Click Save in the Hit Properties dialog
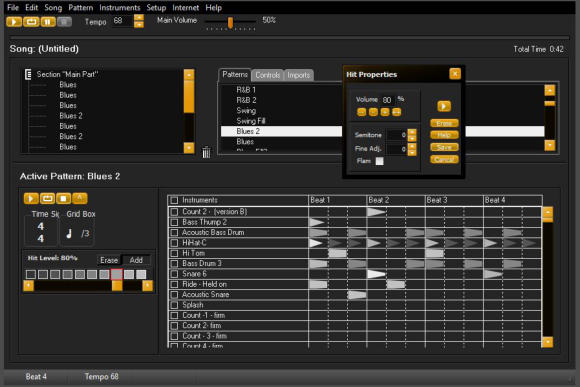This screenshot has width=580, height=387. click(444, 147)
